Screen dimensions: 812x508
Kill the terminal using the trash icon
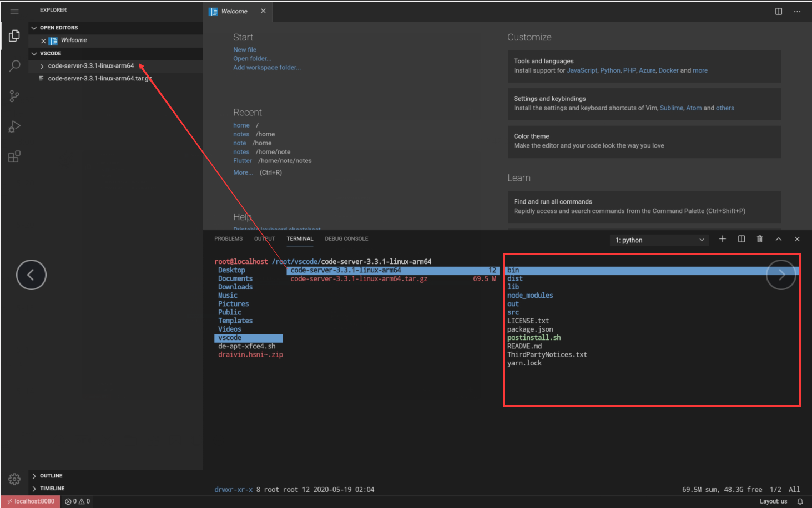pos(759,239)
